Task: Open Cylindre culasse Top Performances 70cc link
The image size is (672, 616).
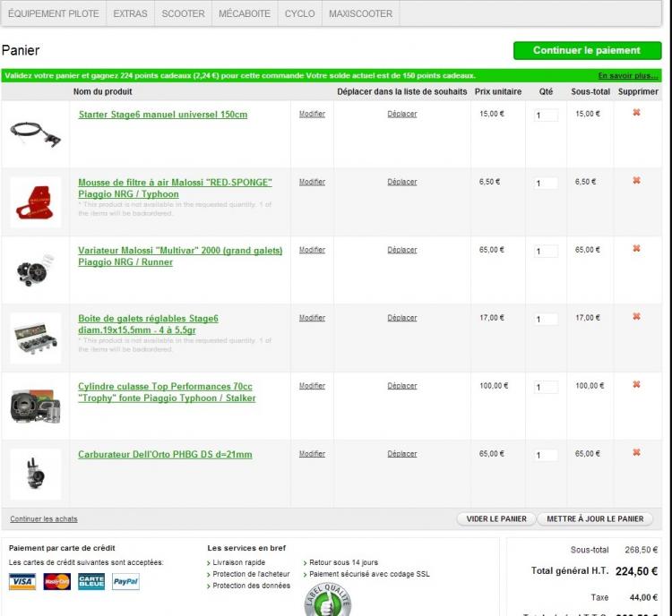Action: point(167,392)
